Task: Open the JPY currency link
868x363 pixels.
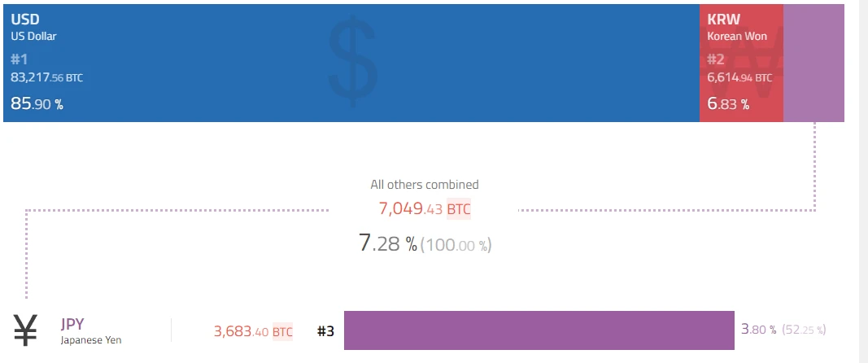Action: 72,323
